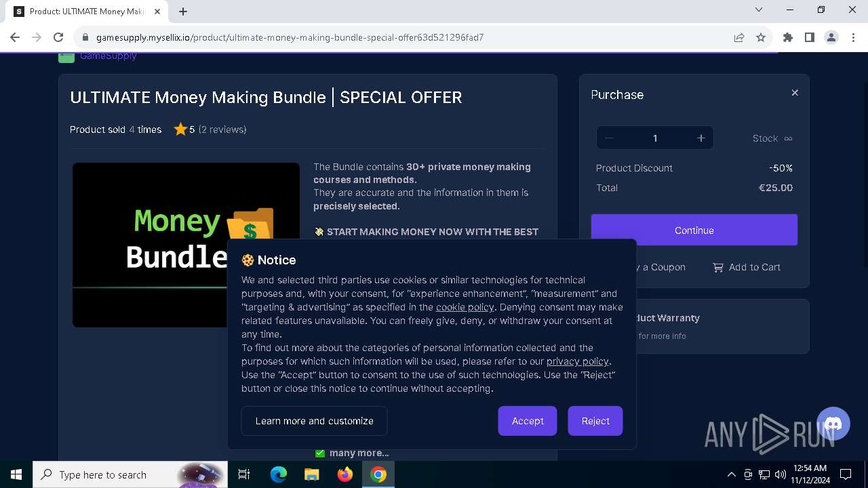Open the Windows notification center
Screen dimensions: 868x488
click(846, 474)
